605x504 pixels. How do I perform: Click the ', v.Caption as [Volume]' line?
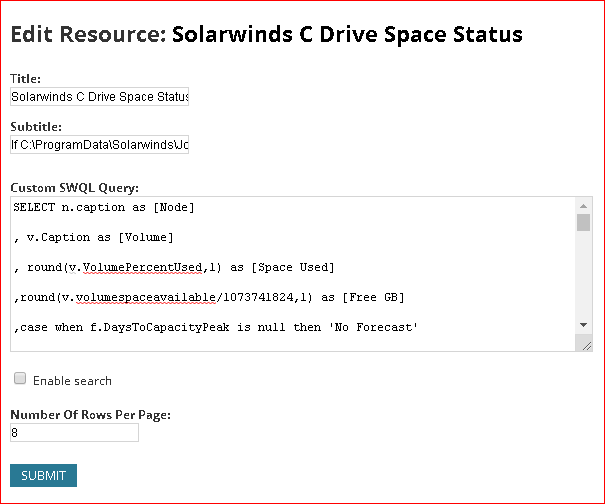coord(93,237)
